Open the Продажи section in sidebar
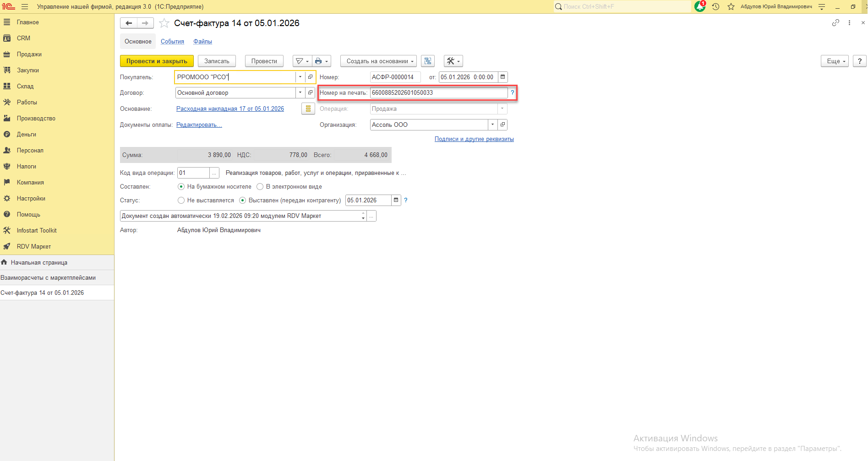 tap(29, 54)
